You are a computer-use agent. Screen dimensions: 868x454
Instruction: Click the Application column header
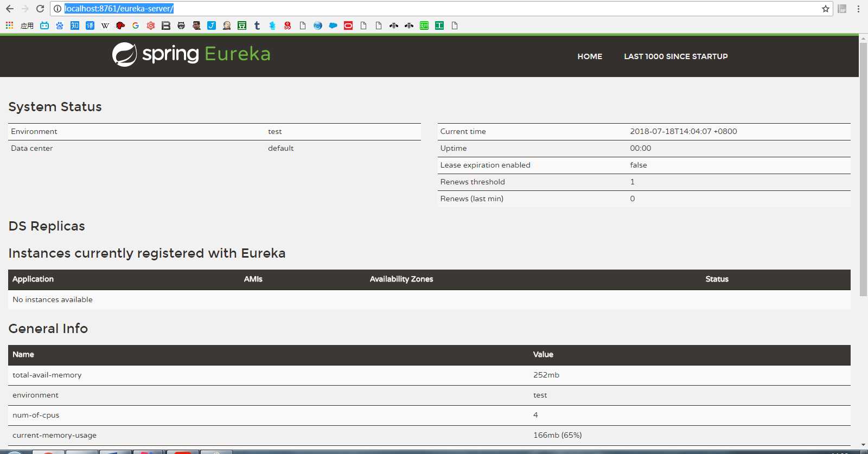pyautogui.click(x=33, y=279)
